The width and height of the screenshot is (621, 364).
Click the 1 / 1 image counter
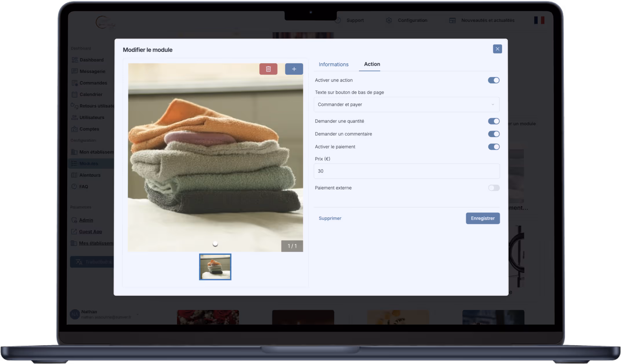click(x=292, y=246)
